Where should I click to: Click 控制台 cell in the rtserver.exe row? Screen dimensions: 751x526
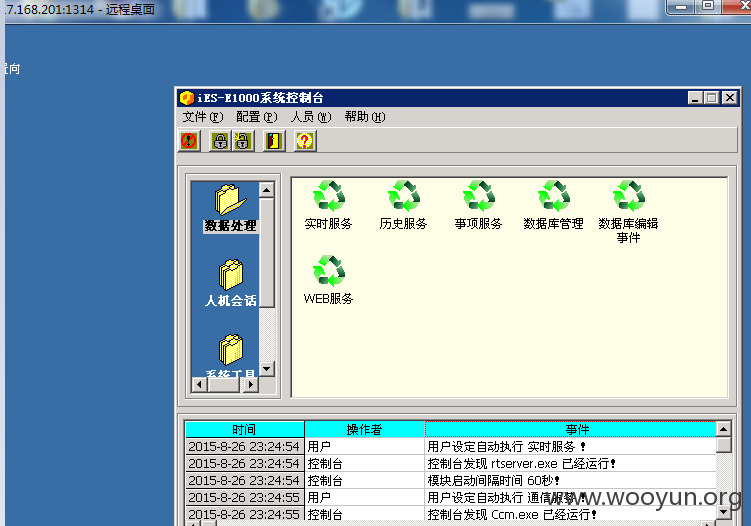364,463
